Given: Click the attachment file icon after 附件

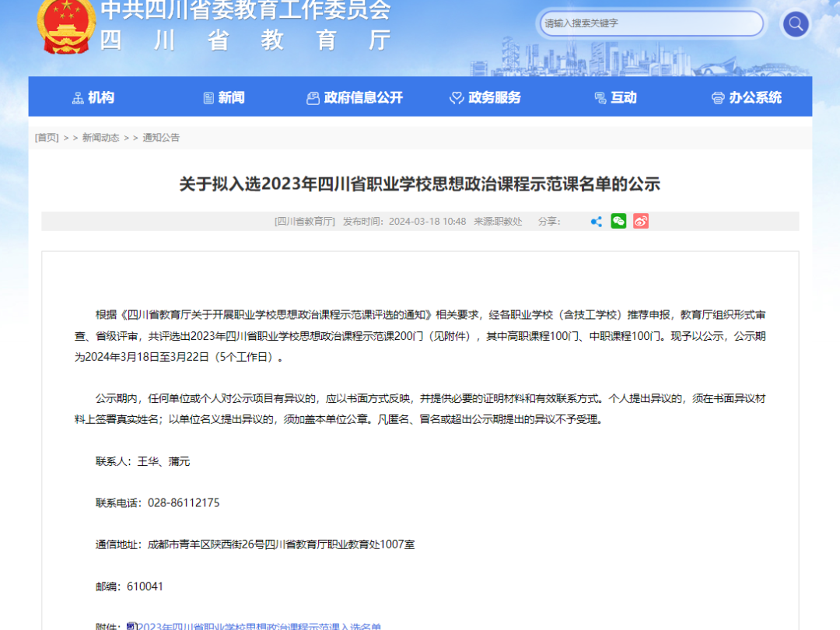Looking at the screenshot, I should [131, 626].
